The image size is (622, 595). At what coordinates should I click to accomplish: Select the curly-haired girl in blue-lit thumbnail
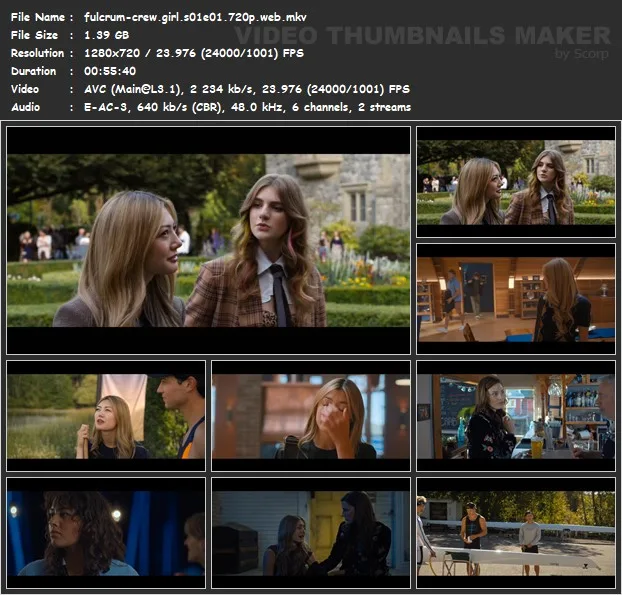pyautogui.click(x=106, y=533)
